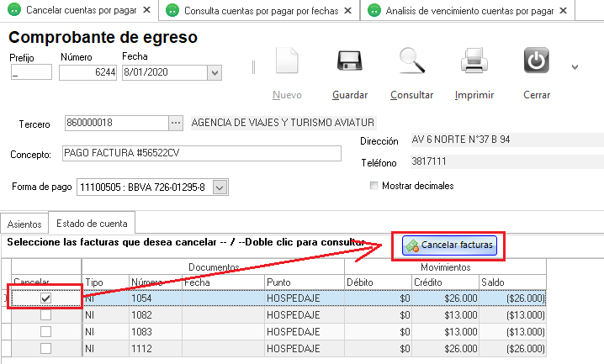Click the Consultar magnifying glass icon
This screenshot has height=364, width=604.
point(412,62)
